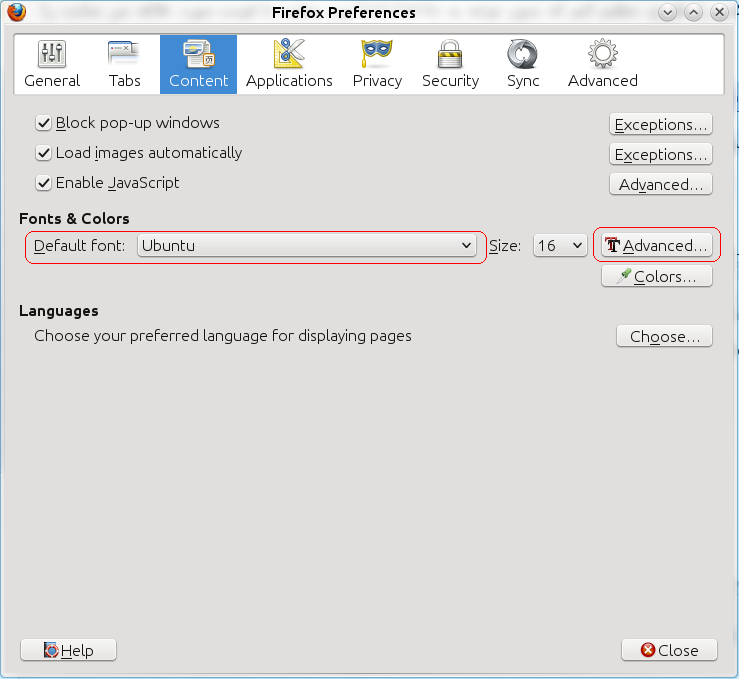739x679 pixels.
Task: Click the Firefox logo in title bar
Action: pyautogui.click(x=16, y=12)
